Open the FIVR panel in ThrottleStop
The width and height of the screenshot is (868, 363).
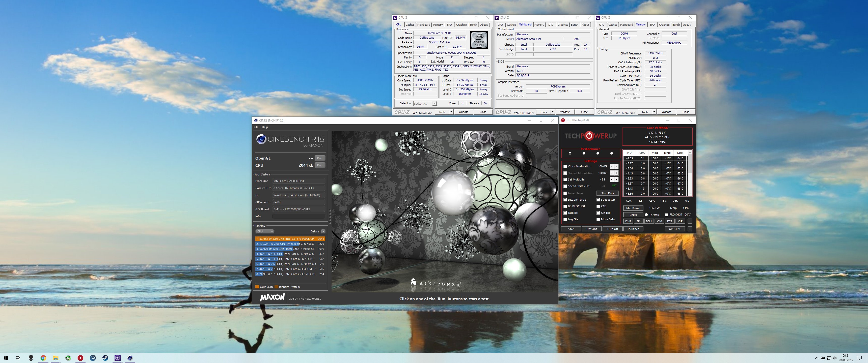[628, 221]
